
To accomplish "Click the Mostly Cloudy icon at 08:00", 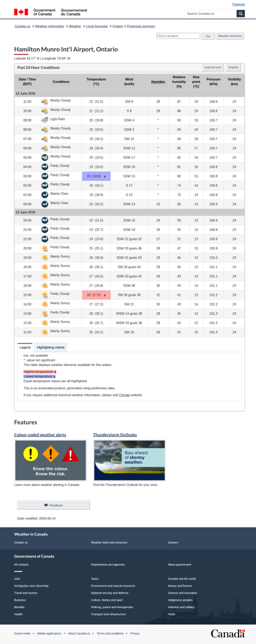I will click(45, 129).
